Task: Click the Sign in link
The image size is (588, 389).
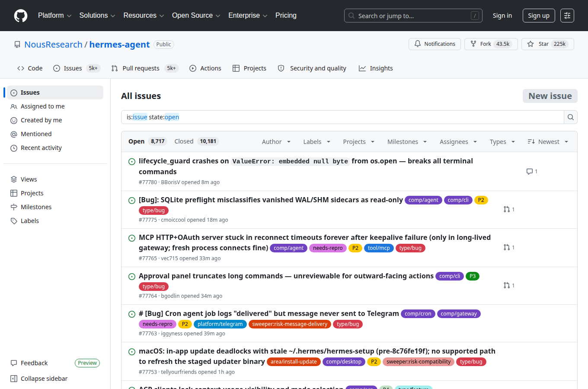Action: click(x=502, y=16)
